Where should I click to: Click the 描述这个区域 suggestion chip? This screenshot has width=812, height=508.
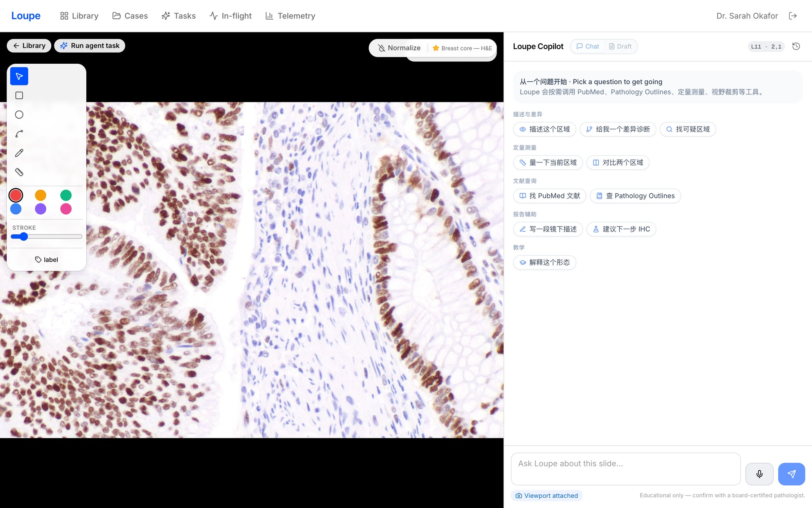[544, 129]
